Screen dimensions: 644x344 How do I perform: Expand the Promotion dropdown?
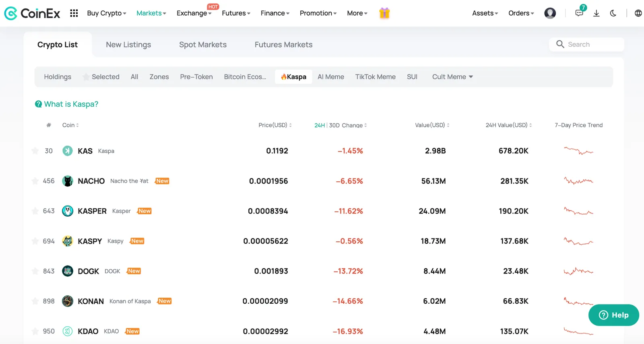318,13
